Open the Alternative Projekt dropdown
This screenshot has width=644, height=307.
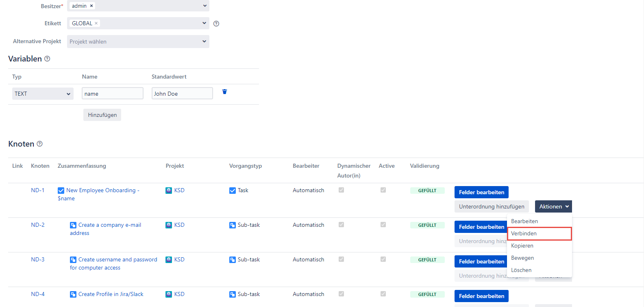138,42
